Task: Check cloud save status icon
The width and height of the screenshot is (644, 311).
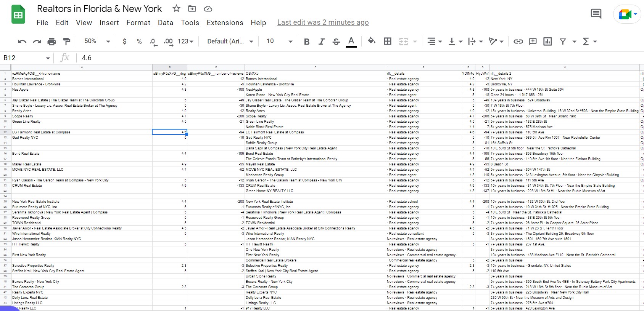Action: [208, 8]
